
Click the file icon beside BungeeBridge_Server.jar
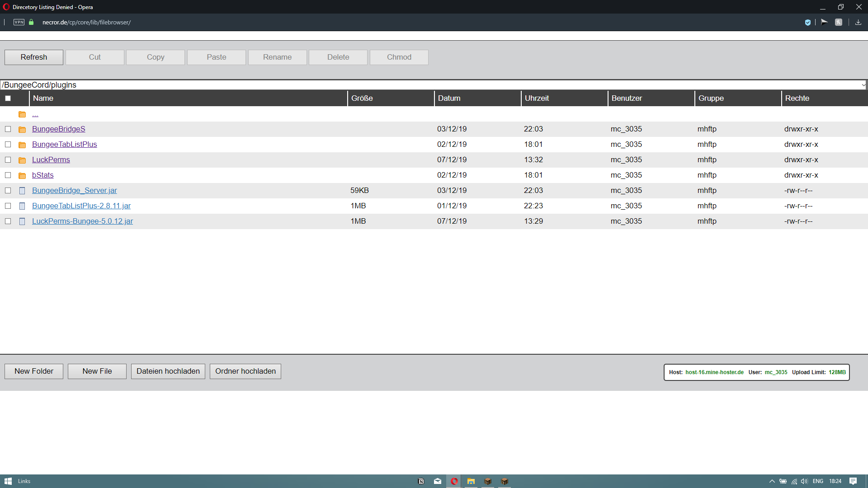[22, 191]
